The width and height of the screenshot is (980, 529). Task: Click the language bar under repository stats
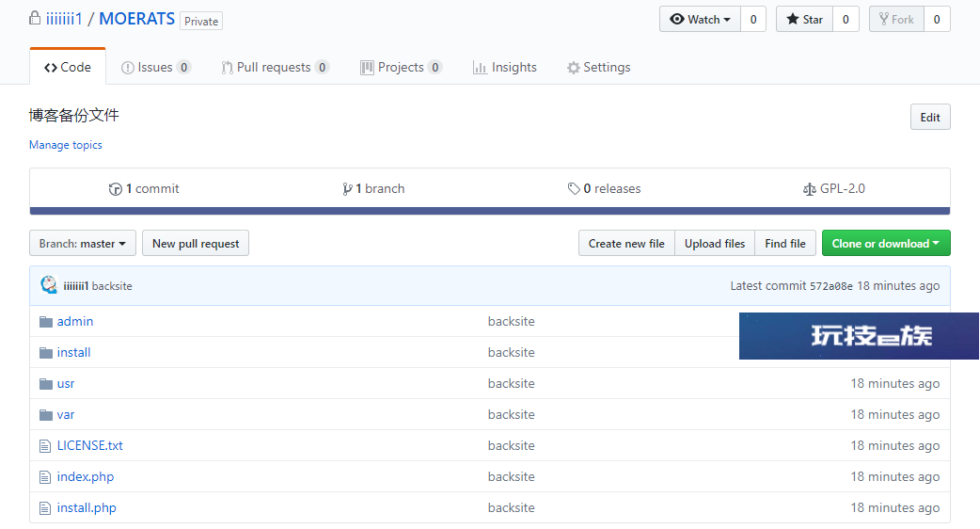(x=490, y=212)
